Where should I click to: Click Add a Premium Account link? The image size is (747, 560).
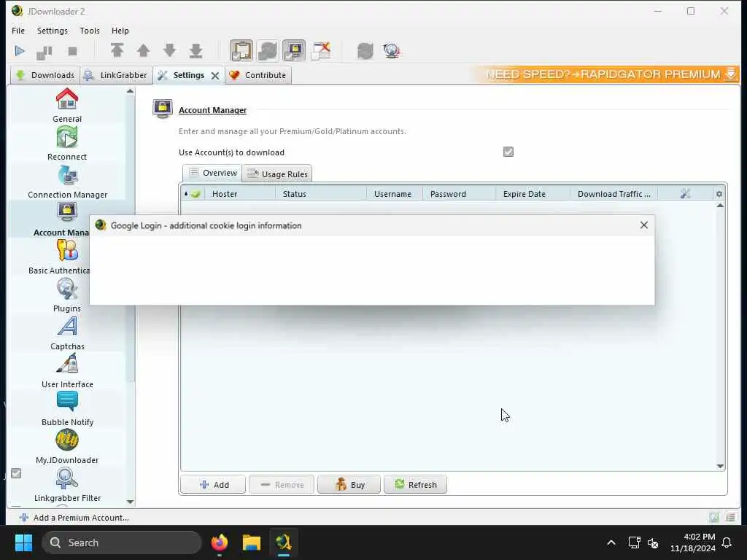click(74, 518)
